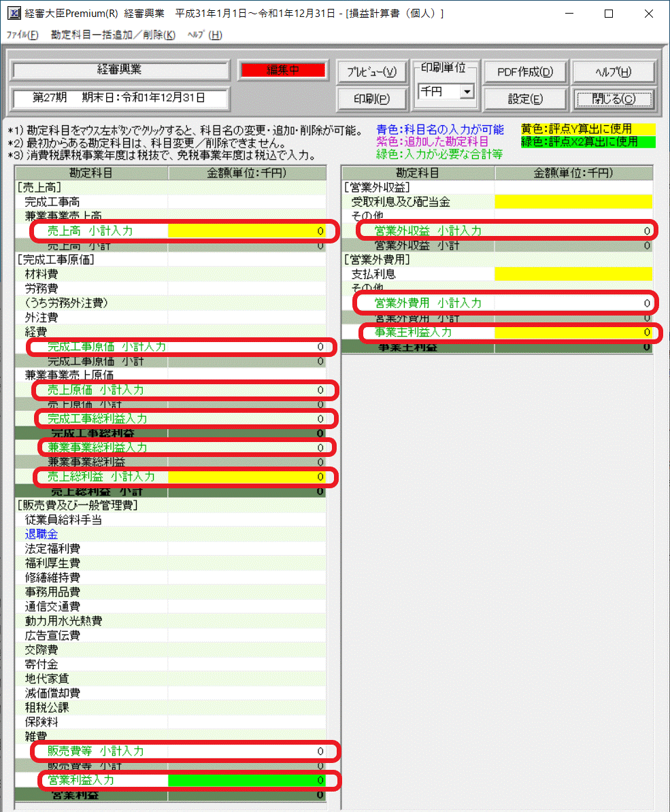670x812 pixels.
Task: Click 事業主利益入力 yellow amount cell
Action: point(573,332)
